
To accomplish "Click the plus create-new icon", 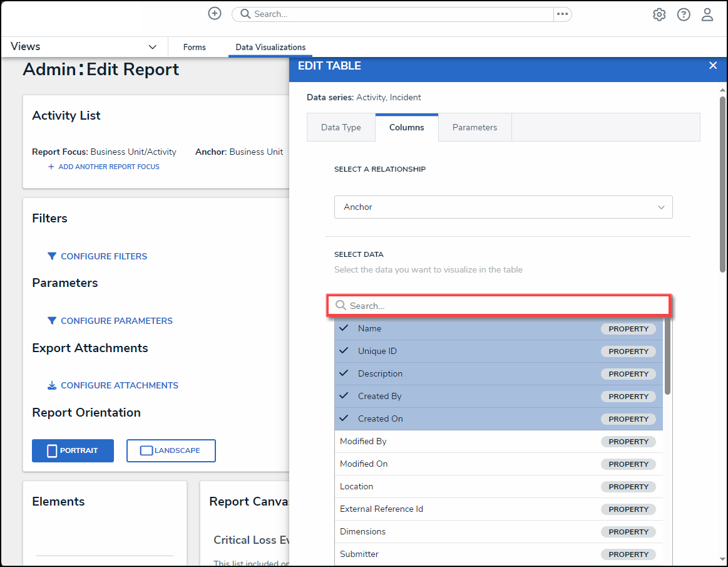I will [x=215, y=14].
